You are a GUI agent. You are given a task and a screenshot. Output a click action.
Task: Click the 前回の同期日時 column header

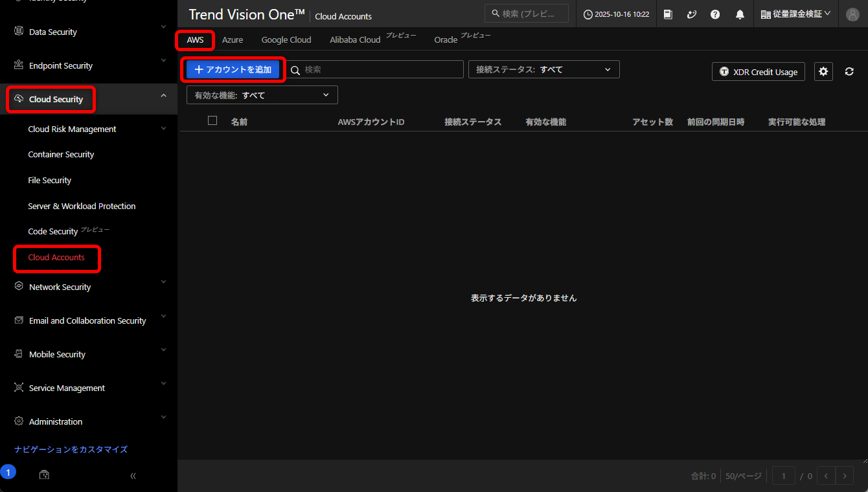[x=716, y=122]
